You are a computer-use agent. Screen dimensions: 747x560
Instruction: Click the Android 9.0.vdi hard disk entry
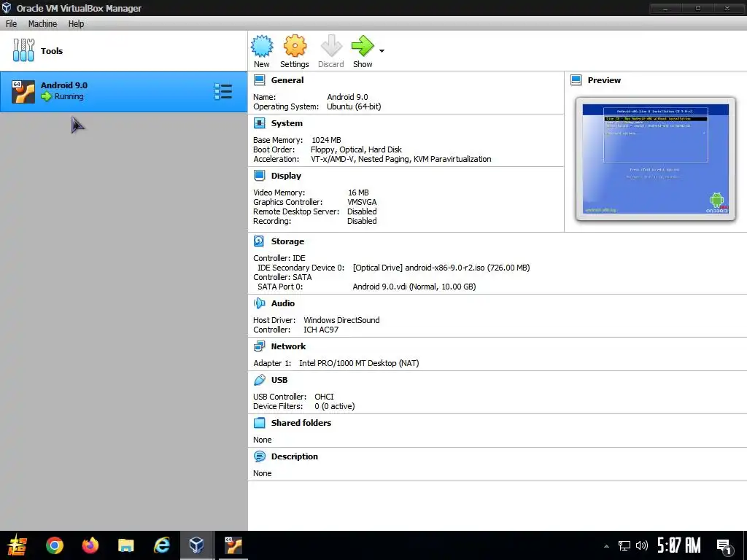414,287
